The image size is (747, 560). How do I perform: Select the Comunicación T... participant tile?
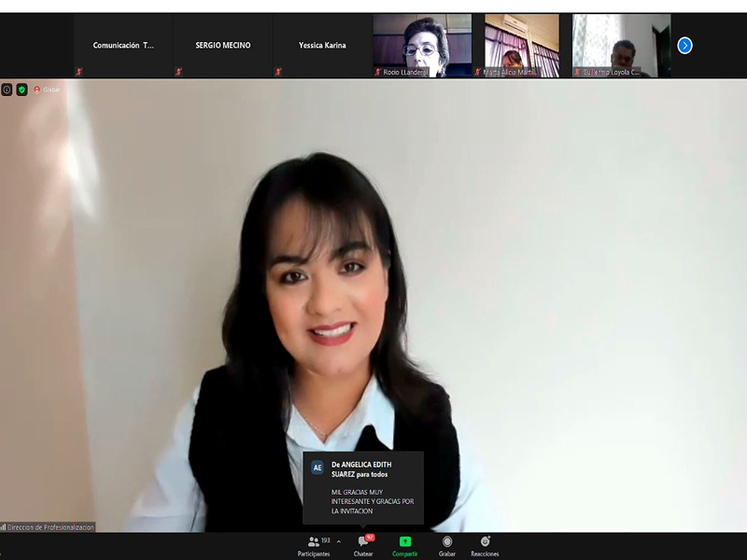pos(123,45)
